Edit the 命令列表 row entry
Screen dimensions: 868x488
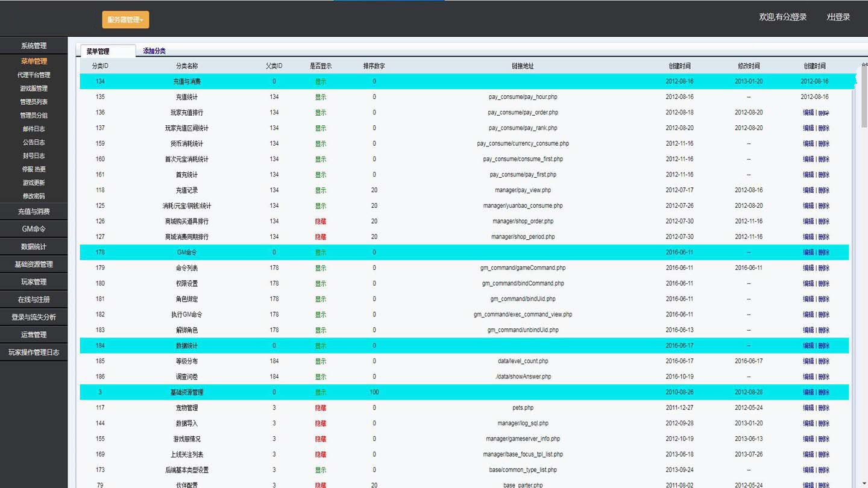(808, 268)
